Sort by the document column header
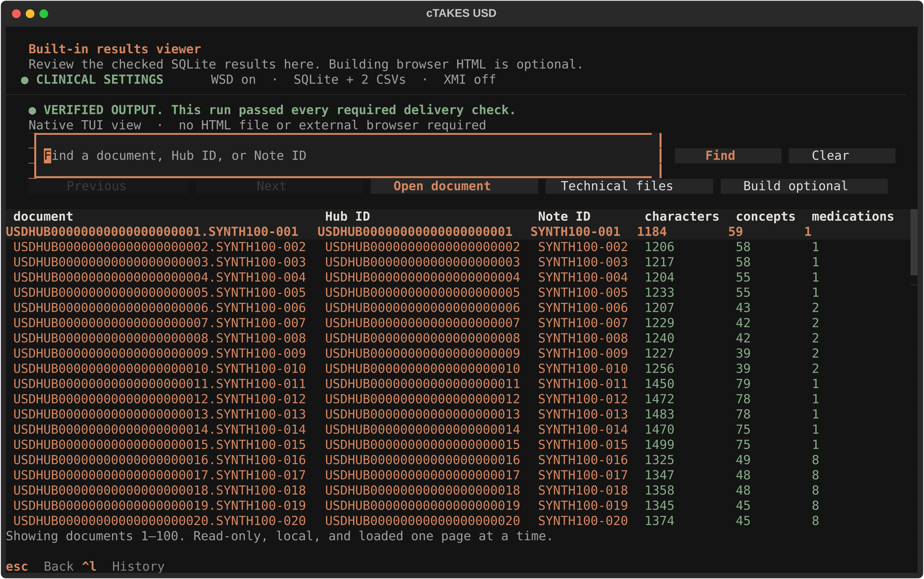Image resolution: width=924 pixels, height=579 pixels. [x=43, y=216]
